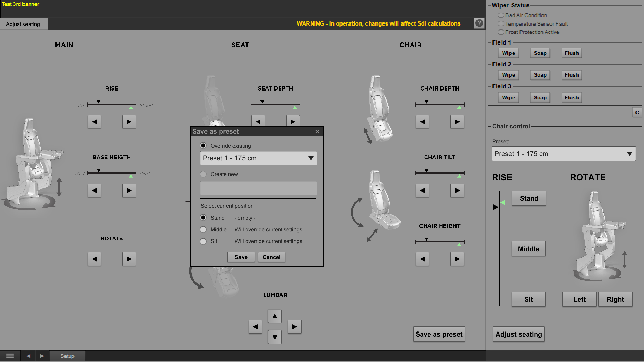Move LUMBAR support up arrow
The image size is (644, 362).
(x=275, y=316)
